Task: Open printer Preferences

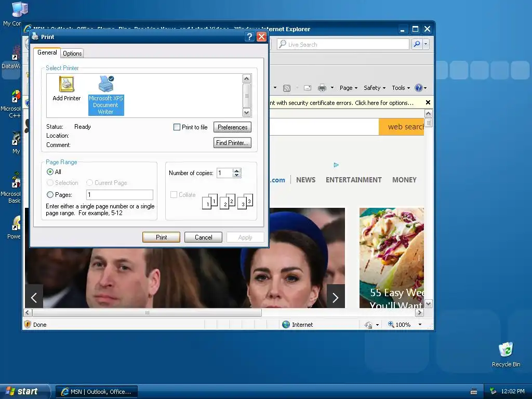Action: (x=232, y=127)
